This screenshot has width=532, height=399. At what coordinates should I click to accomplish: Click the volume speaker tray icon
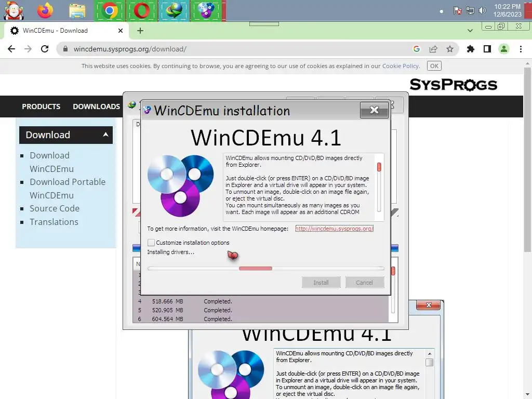[482, 10]
